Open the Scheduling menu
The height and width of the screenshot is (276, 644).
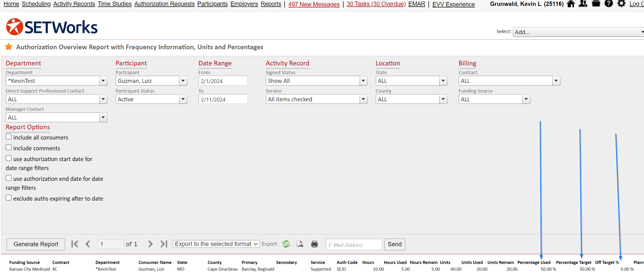coord(36,4)
